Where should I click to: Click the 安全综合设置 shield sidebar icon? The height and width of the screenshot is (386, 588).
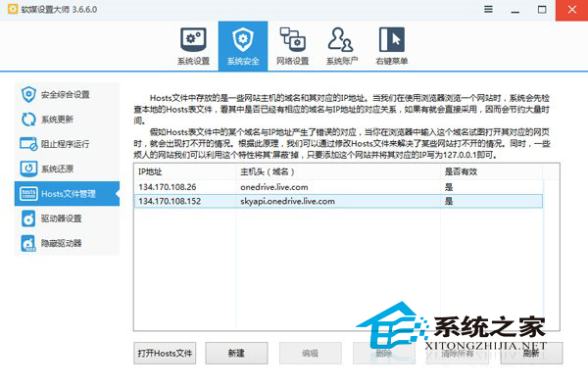point(28,94)
